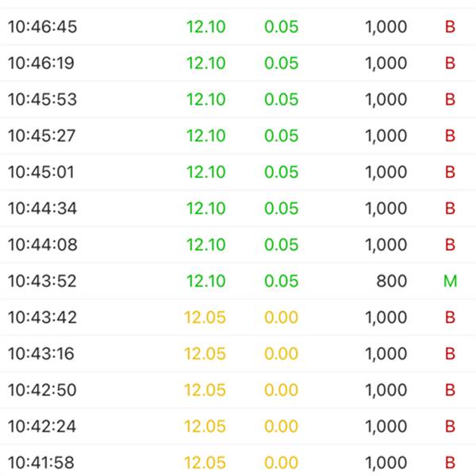Select the 800 volume trade
The image size is (476, 476).
tap(392, 281)
